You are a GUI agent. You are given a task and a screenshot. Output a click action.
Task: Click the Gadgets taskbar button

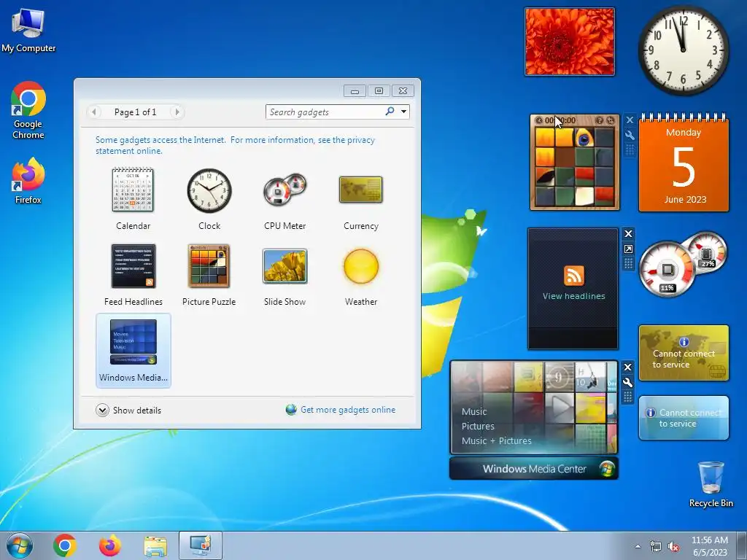201,545
